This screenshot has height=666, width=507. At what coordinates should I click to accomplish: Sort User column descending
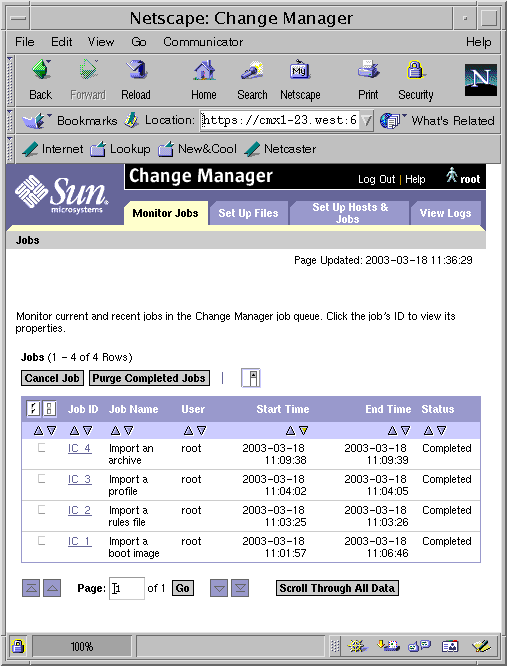(x=202, y=431)
